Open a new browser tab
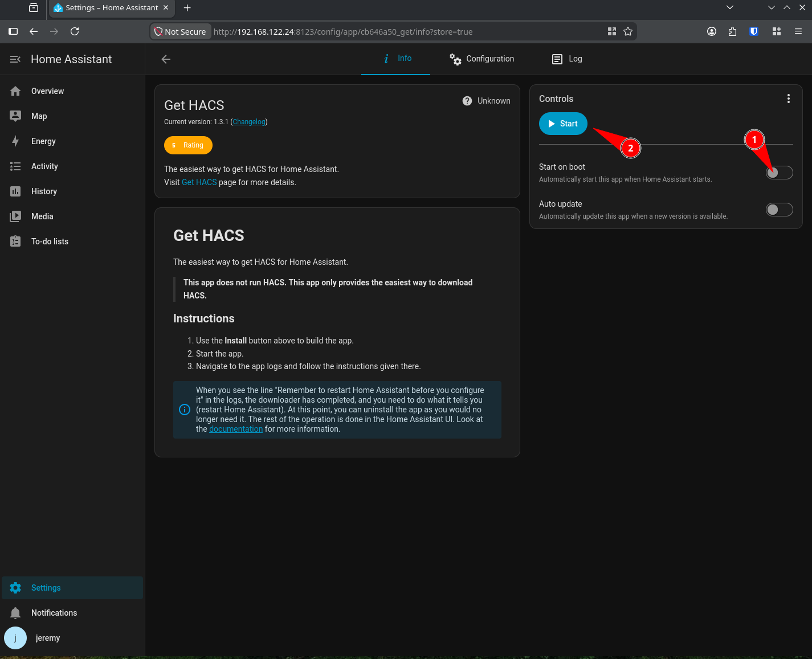This screenshot has width=812, height=659. point(187,7)
